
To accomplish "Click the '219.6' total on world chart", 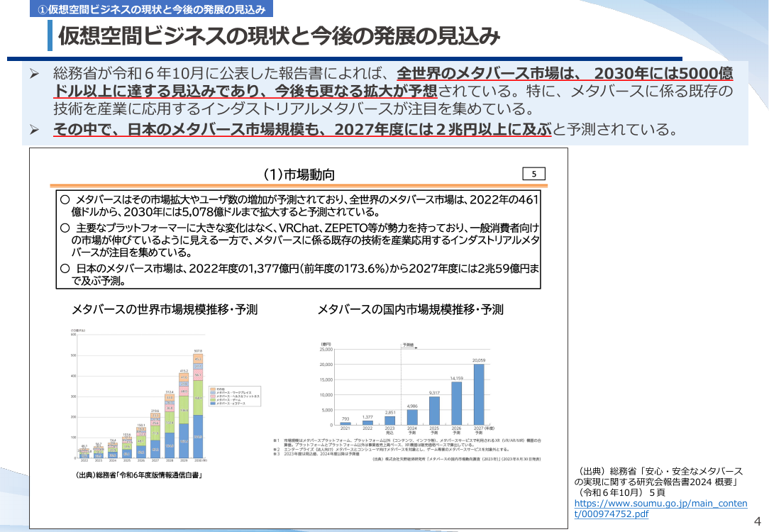I will (155, 411).
